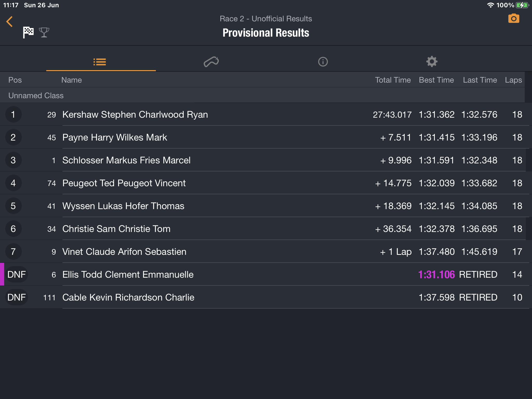The height and width of the screenshot is (399, 532).
Task: Tap the Pos column header
Action: point(15,80)
